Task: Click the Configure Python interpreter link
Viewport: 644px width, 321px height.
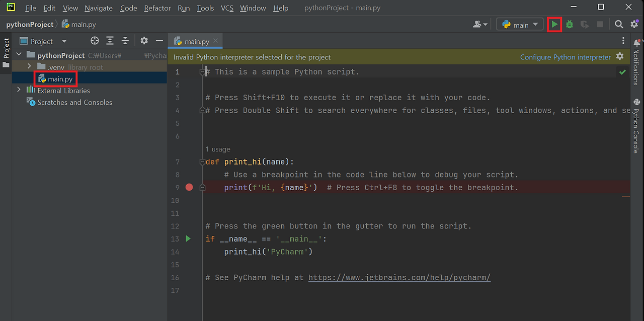Action: (565, 57)
